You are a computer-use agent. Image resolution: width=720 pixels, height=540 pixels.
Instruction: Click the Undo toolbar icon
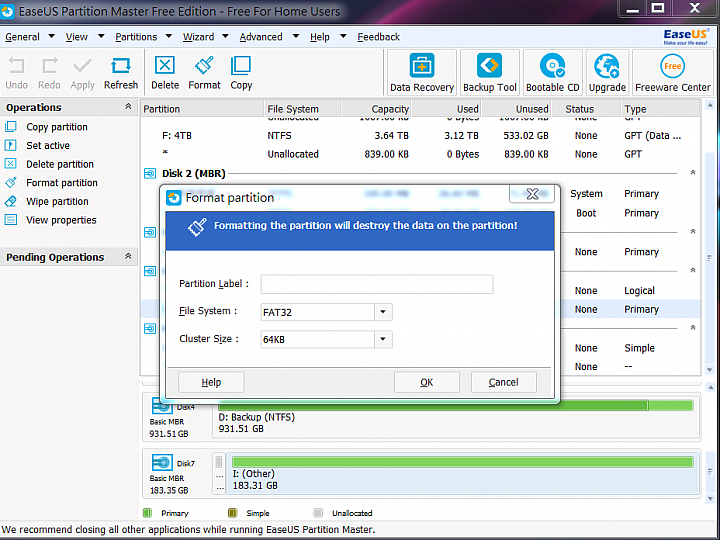pos(17,66)
